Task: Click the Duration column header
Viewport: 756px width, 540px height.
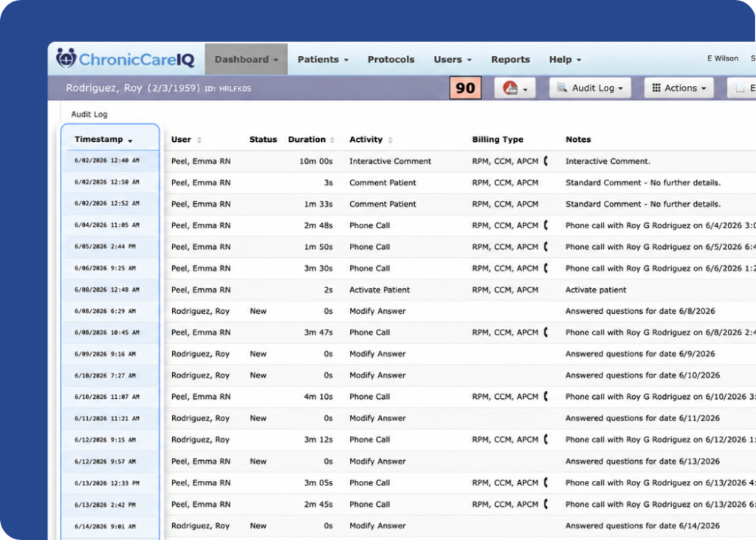Action: tap(306, 140)
